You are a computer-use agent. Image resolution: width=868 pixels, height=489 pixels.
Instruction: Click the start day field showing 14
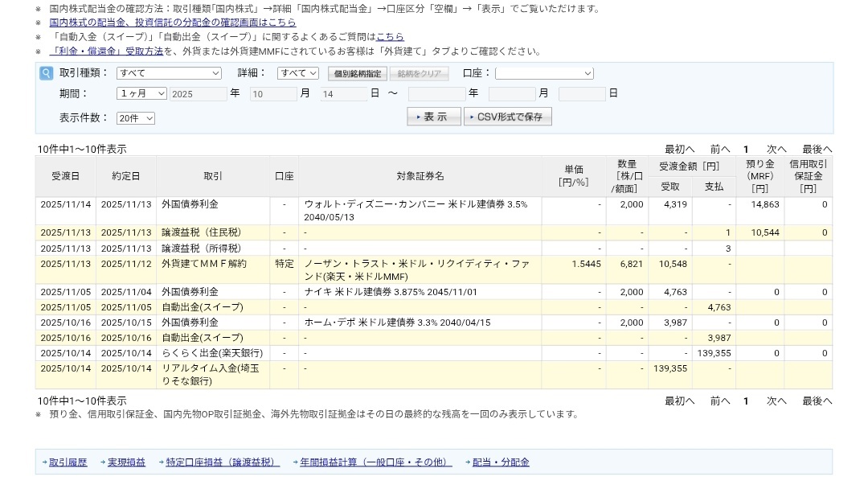[343, 94]
